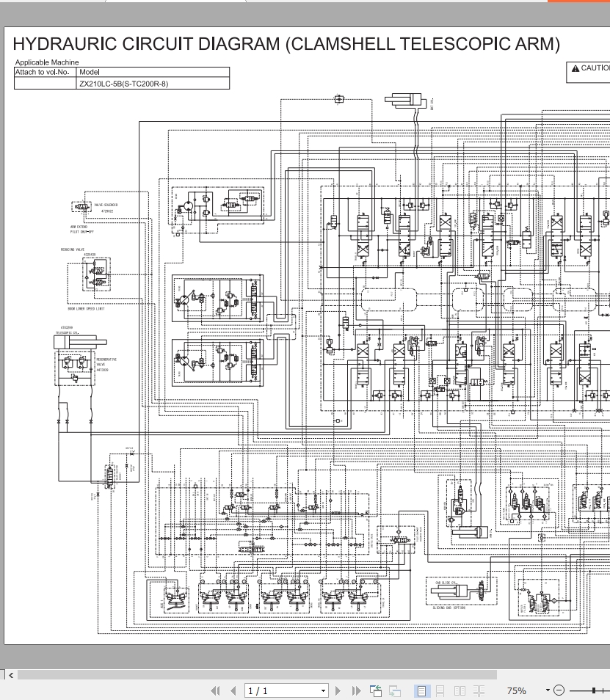Enable continuous scrolling page mode
The height and width of the screenshot is (700, 610).
[x=440, y=691]
